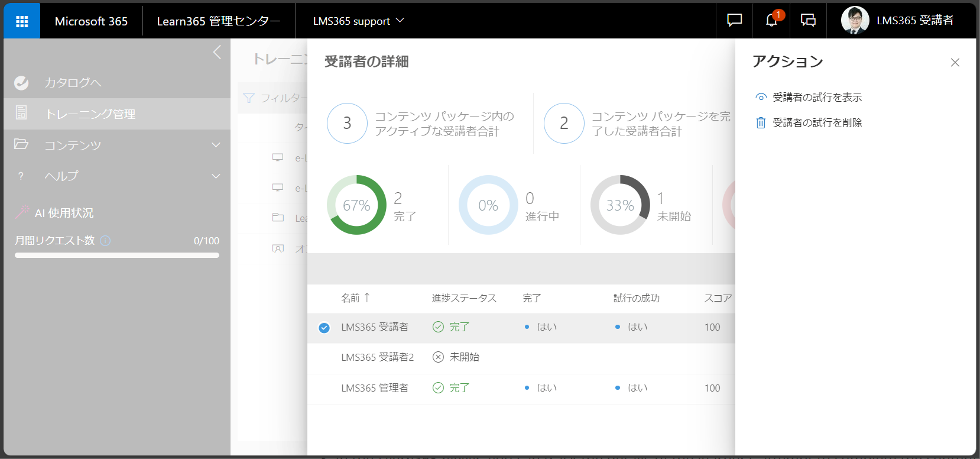Click 完了 status icon for LMS365 管理者
The width and height of the screenshot is (980, 459).
tap(438, 388)
